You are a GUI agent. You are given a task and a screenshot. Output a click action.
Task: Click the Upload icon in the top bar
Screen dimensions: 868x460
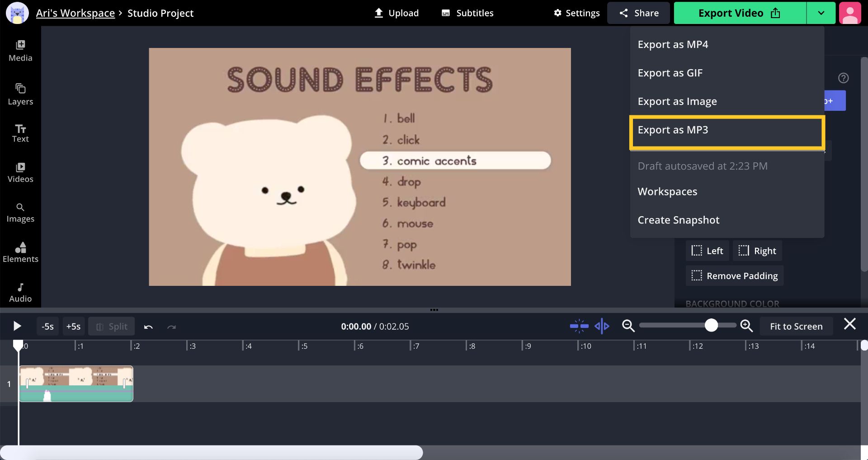[378, 13]
